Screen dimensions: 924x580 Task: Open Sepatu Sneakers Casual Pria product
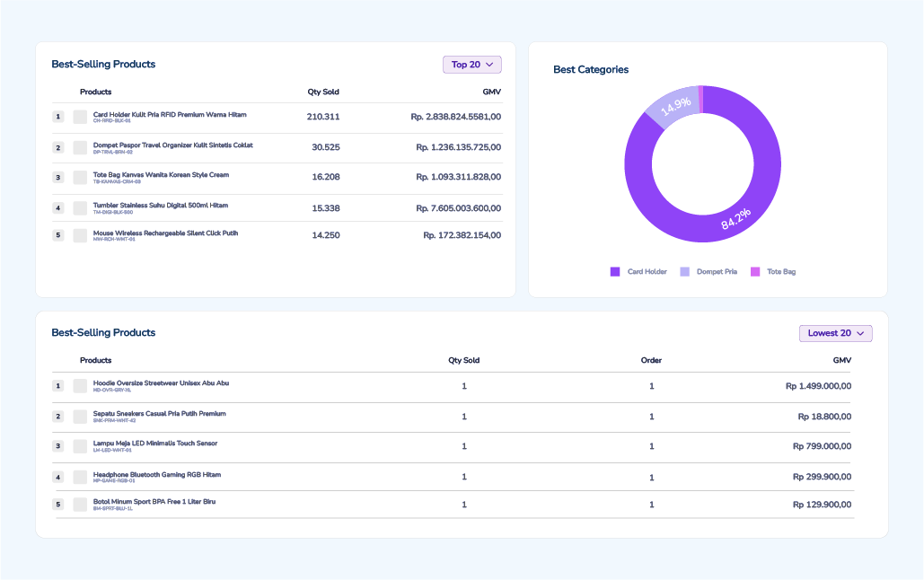click(159, 414)
